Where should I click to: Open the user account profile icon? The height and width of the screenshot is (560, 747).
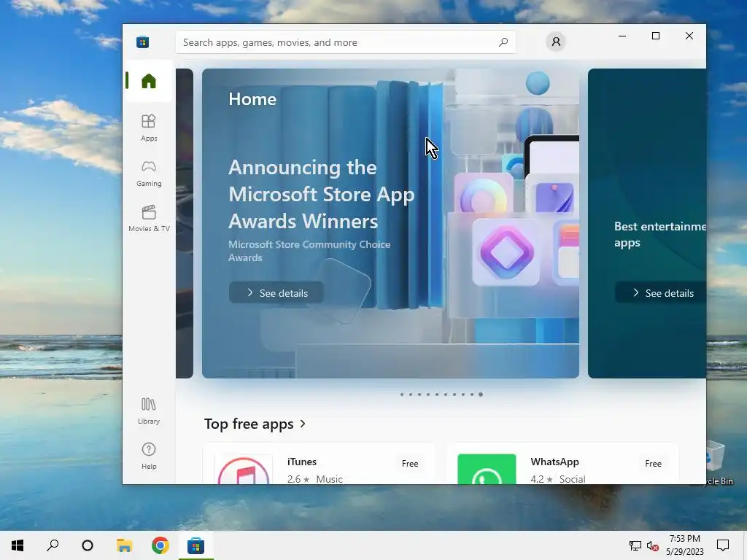pos(556,42)
